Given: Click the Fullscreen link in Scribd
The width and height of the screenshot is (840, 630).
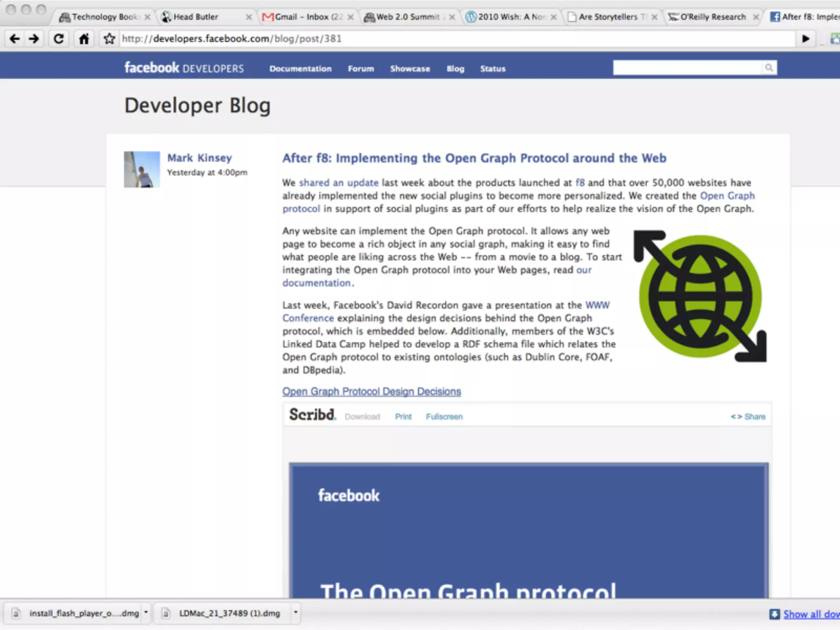Looking at the screenshot, I should coord(444,417).
